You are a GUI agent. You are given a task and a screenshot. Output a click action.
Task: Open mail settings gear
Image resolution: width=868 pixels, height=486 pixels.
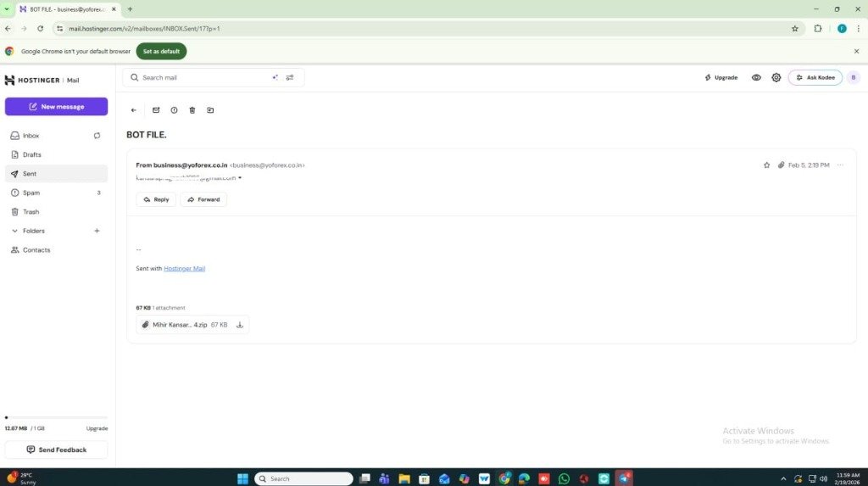point(776,77)
